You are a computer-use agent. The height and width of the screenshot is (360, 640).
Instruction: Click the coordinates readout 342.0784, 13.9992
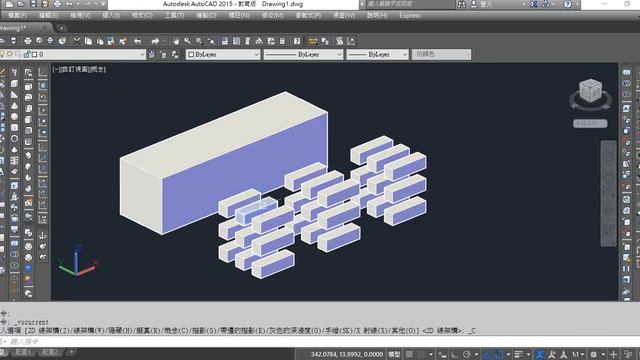[347, 354]
